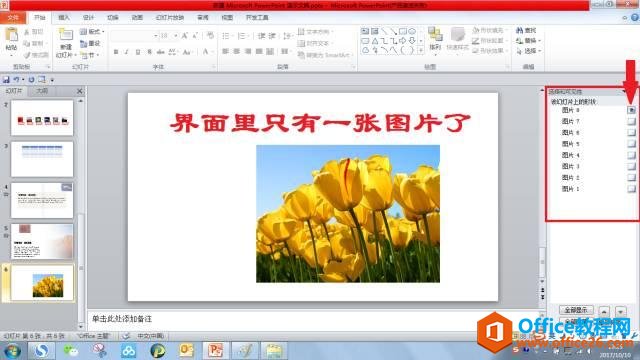The image size is (640, 360).
Task: Select the oval shape in shapes gallery
Action: point(412,31)
